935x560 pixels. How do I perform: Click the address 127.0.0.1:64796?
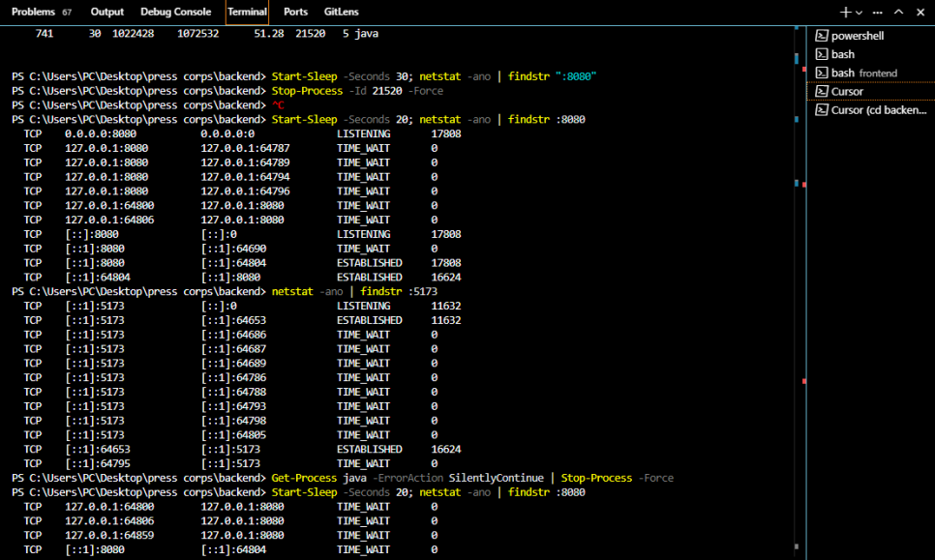pyautogui.click(x=245, y=192)
